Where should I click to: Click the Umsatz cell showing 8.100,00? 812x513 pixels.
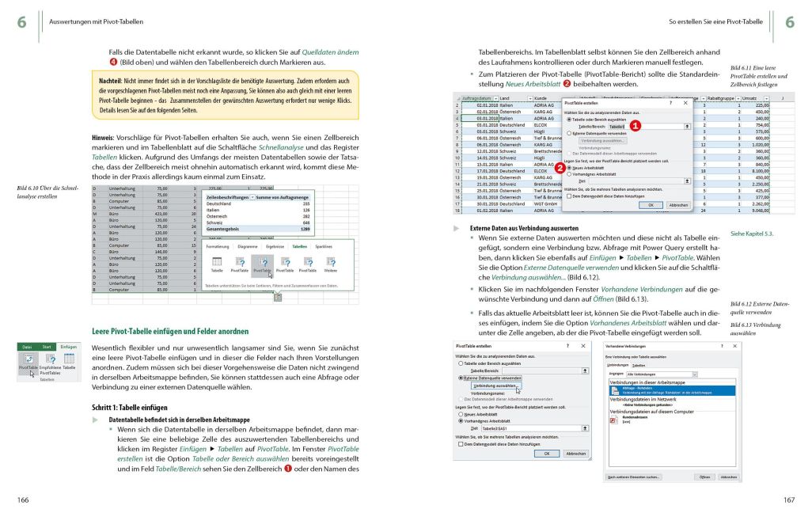tap(755, 170)
